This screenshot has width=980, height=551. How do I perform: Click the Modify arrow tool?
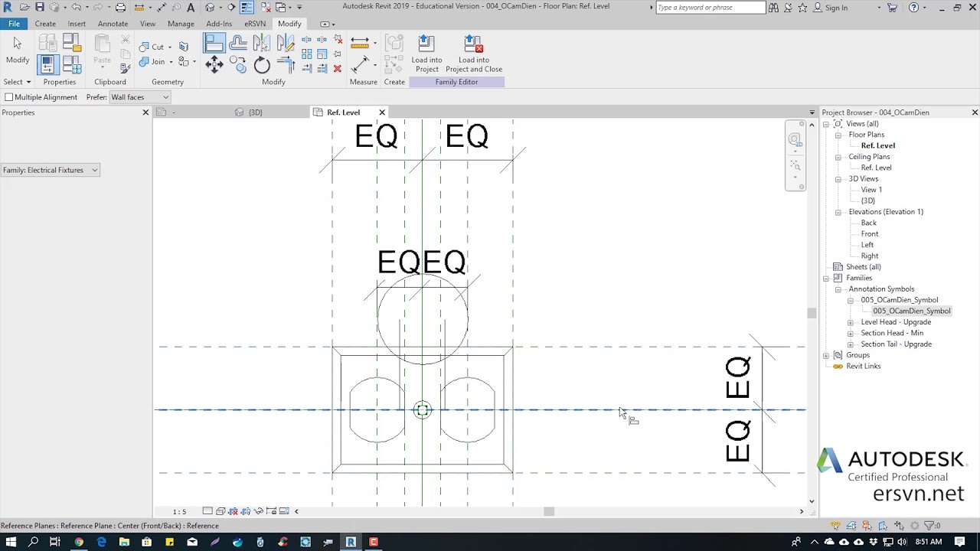click(18, 50)
